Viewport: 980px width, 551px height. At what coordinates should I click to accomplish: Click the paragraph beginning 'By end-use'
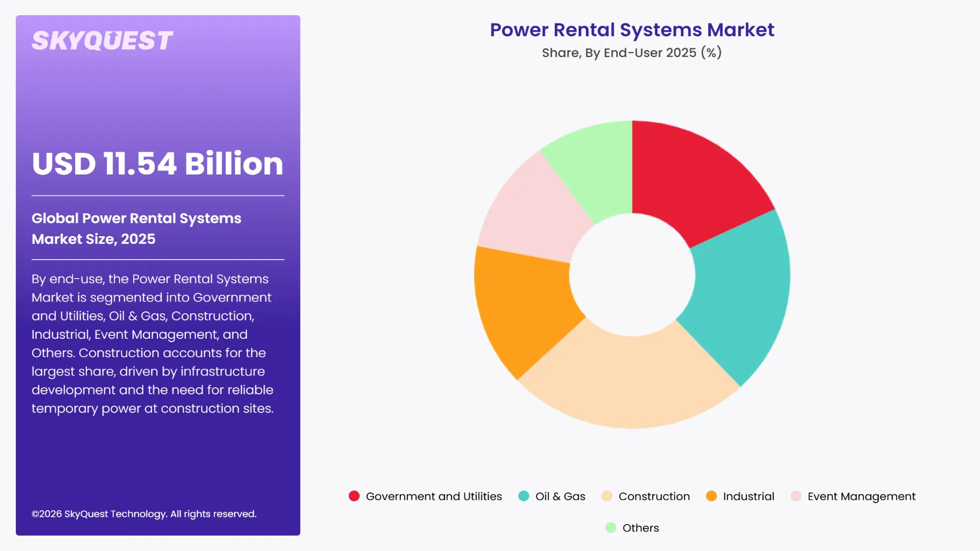153,343
